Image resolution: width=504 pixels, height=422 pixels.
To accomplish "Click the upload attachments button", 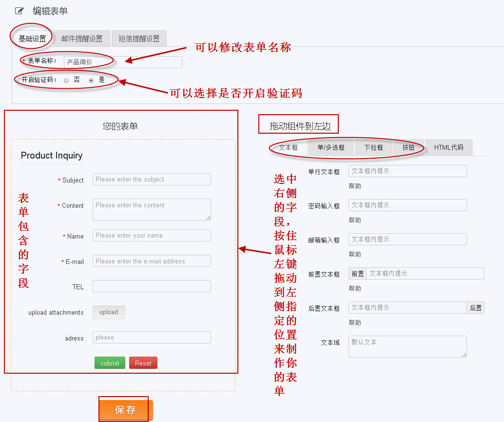I will [x=108, y=312].
